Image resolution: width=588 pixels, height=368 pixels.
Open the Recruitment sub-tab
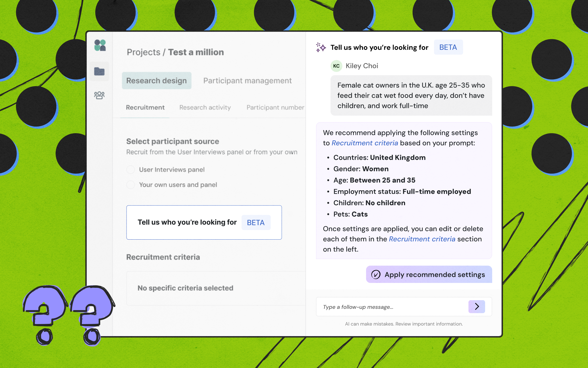click(145, 107)
